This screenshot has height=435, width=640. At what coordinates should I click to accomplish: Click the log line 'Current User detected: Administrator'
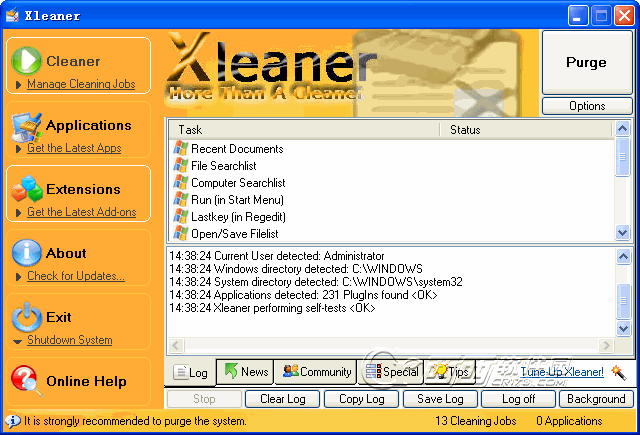(x=277, y=256)
